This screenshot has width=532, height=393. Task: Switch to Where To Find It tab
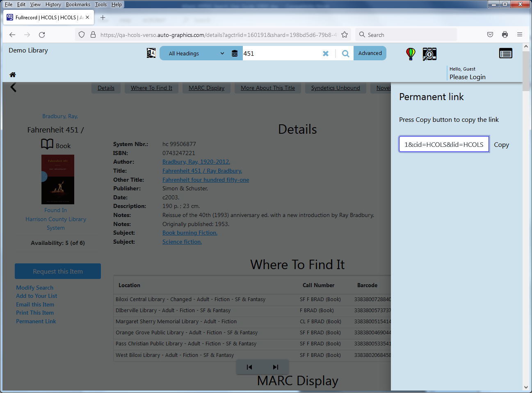pos(151,88)
